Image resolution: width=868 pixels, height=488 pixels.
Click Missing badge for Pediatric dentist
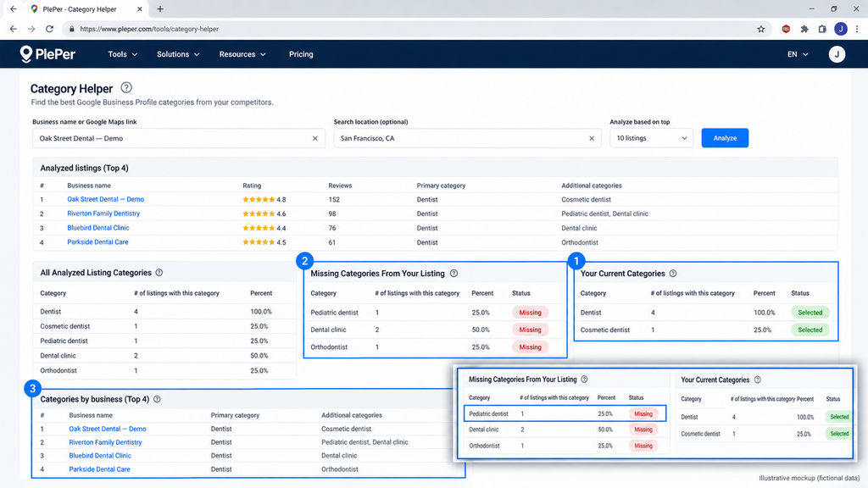coord(530,313)
